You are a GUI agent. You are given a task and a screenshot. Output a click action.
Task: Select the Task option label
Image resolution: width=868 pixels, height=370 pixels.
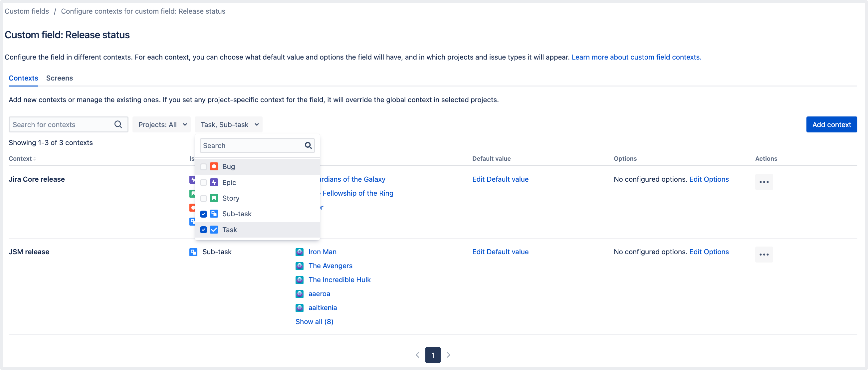pos(229,230)
